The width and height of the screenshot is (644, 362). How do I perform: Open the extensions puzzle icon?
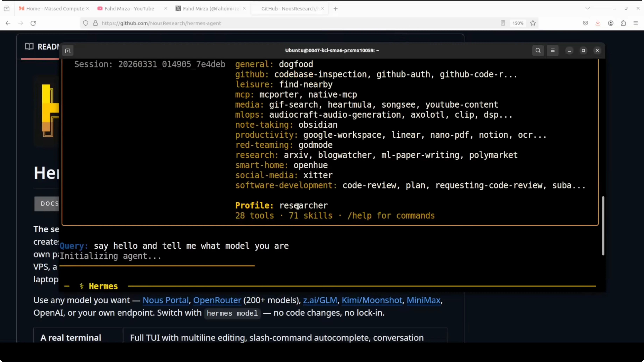[x=623, y=23]
